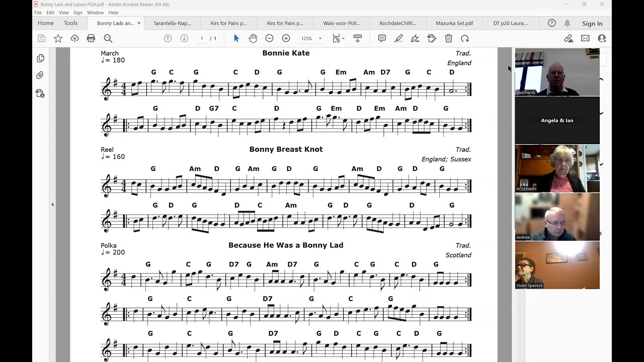Switch to the Wals-voor-Poll... document tab

pyautogui.click(x=342, y=23)
